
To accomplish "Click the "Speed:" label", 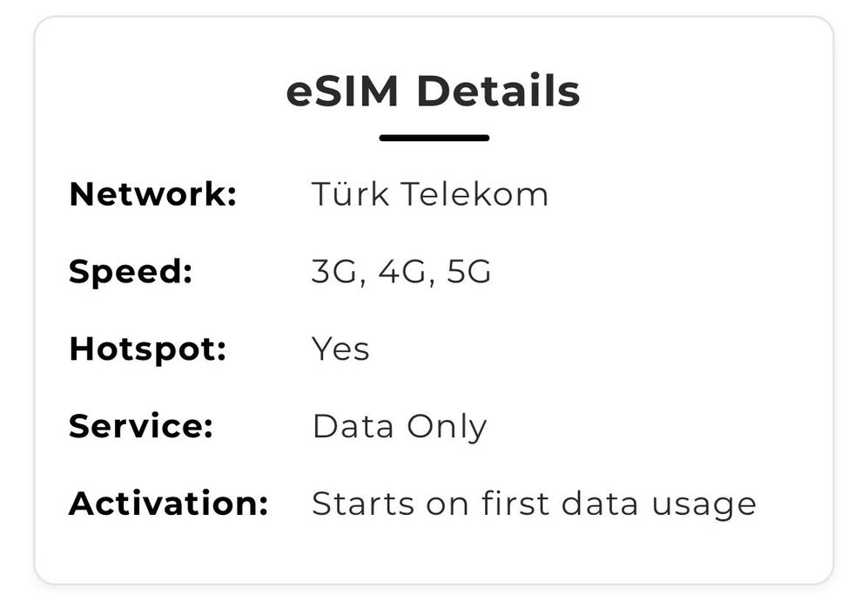I will [x=130, y=272].
